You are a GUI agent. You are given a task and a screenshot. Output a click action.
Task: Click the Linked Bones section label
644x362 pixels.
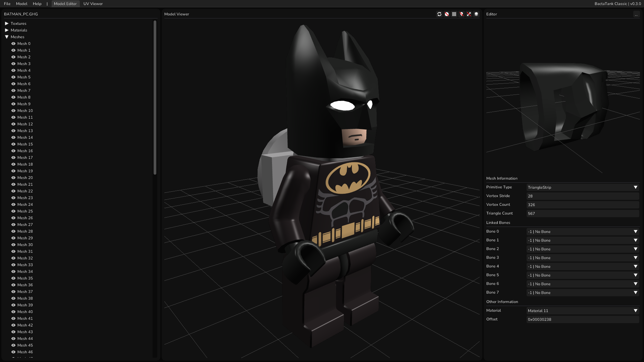[498, 223]
